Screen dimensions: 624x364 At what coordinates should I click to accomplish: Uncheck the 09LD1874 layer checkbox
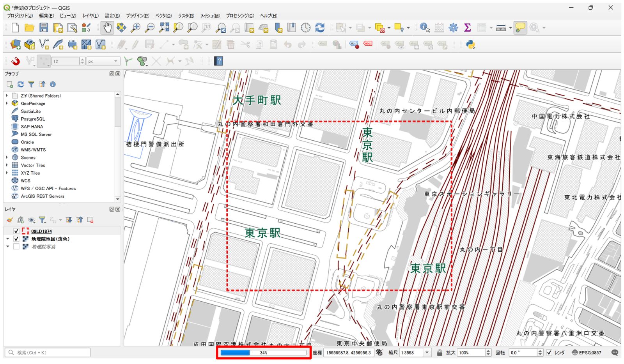click(x=16, y=231)
